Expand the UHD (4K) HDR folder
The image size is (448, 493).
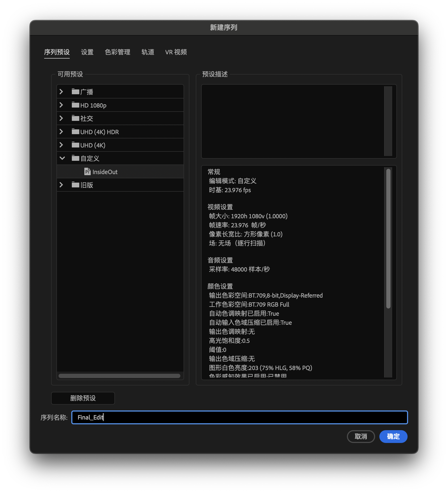tap(61, 132)
